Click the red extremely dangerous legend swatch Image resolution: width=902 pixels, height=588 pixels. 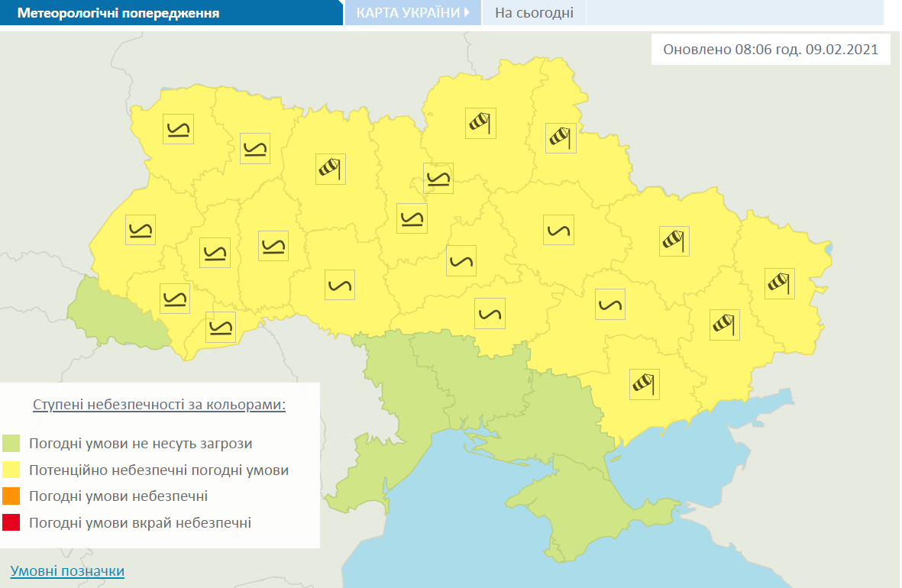coord(11,522)
